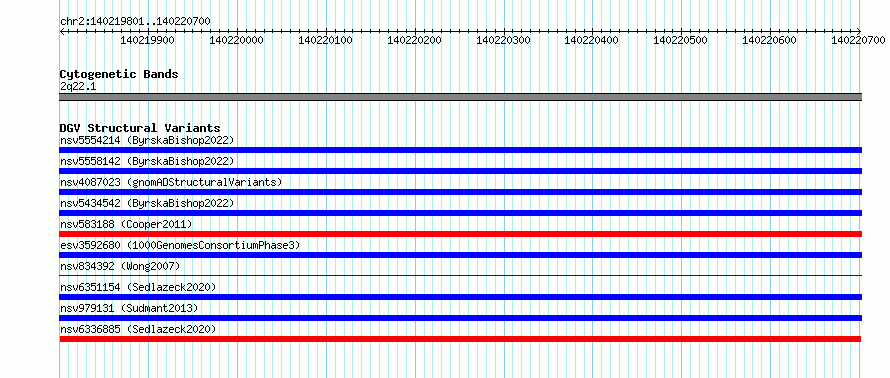Click blue bar under nsv6351154

460,297
